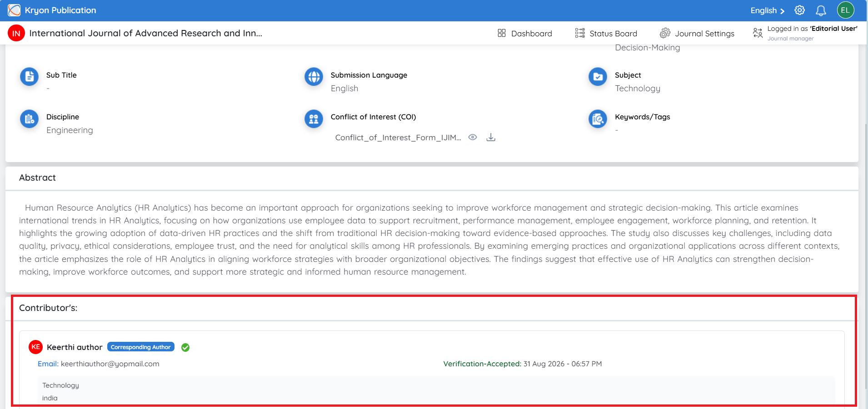Viewport: 868px width, 409px height.
Task: Click the abstract paragraph text
Action: (x=429, y=240)
